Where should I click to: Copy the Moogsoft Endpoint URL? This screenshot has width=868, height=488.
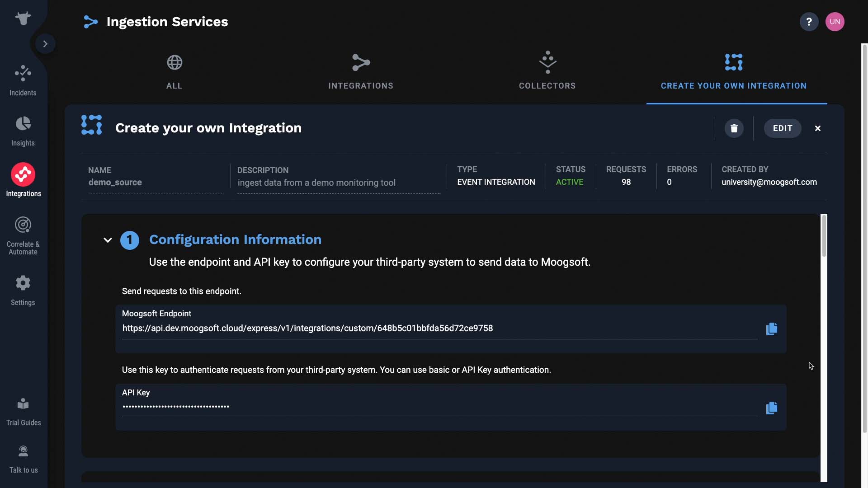[771, 328]
